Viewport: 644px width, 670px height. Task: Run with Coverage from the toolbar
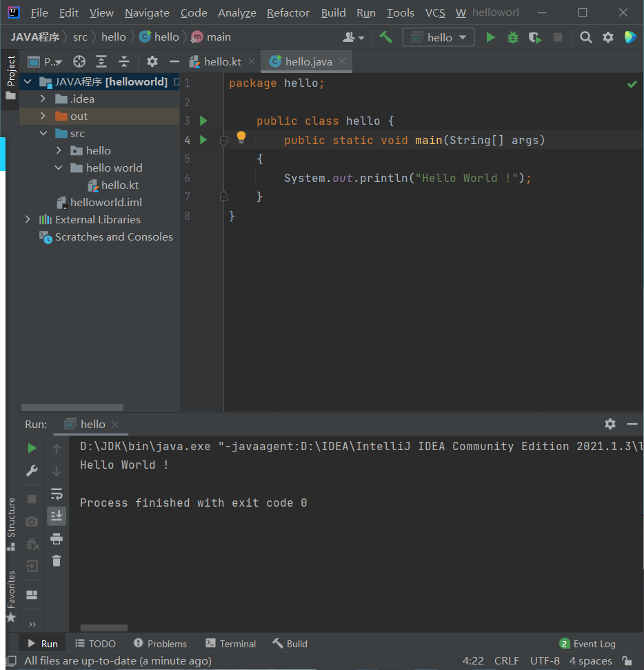[535, 38]
